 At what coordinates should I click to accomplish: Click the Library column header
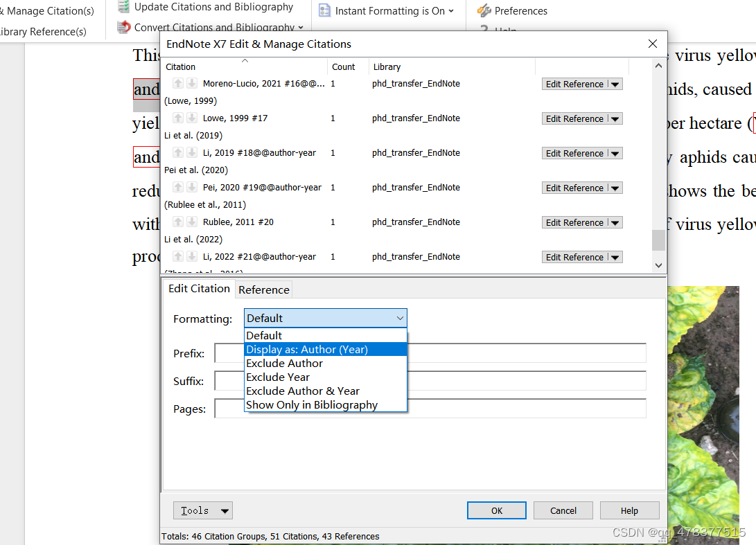click(452, 66)
